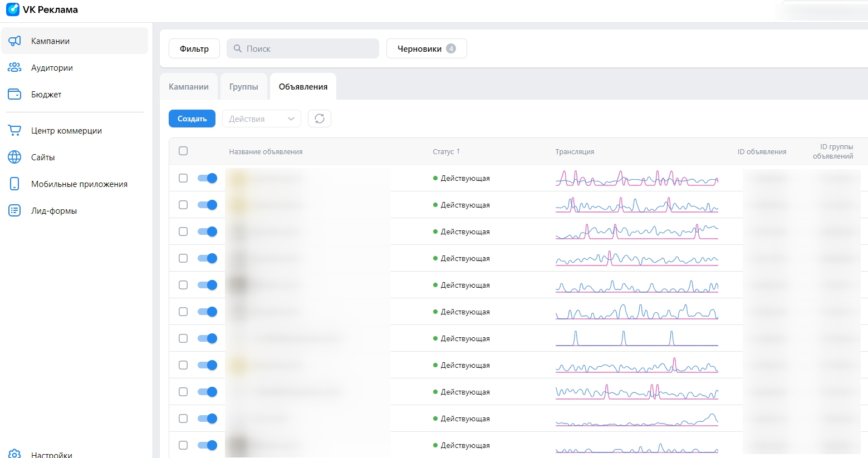
Task: Click the ID группы объявлений column header
Action: tap(833, 151)
